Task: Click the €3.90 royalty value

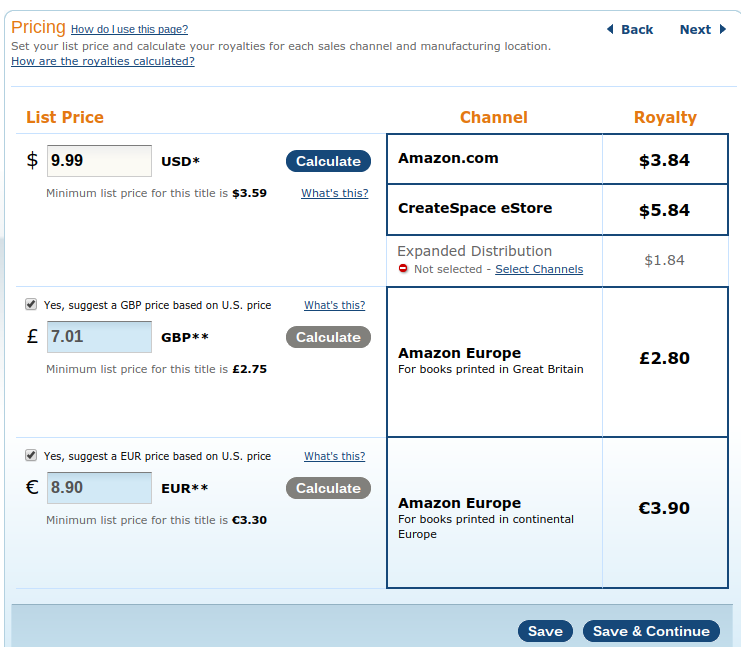Action: [664, 508]
